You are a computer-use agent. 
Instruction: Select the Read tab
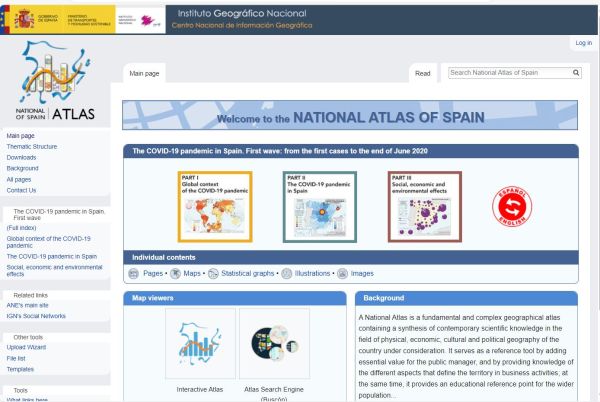click(423, 73)
